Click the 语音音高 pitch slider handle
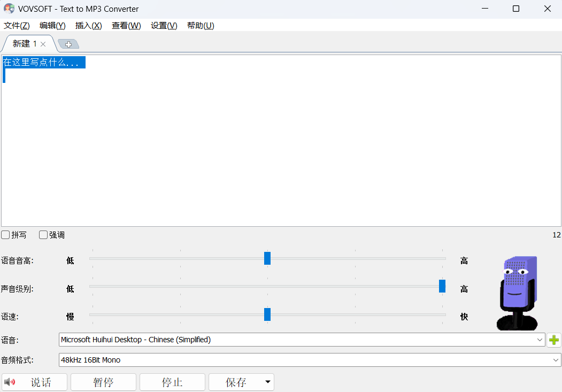 267,258
